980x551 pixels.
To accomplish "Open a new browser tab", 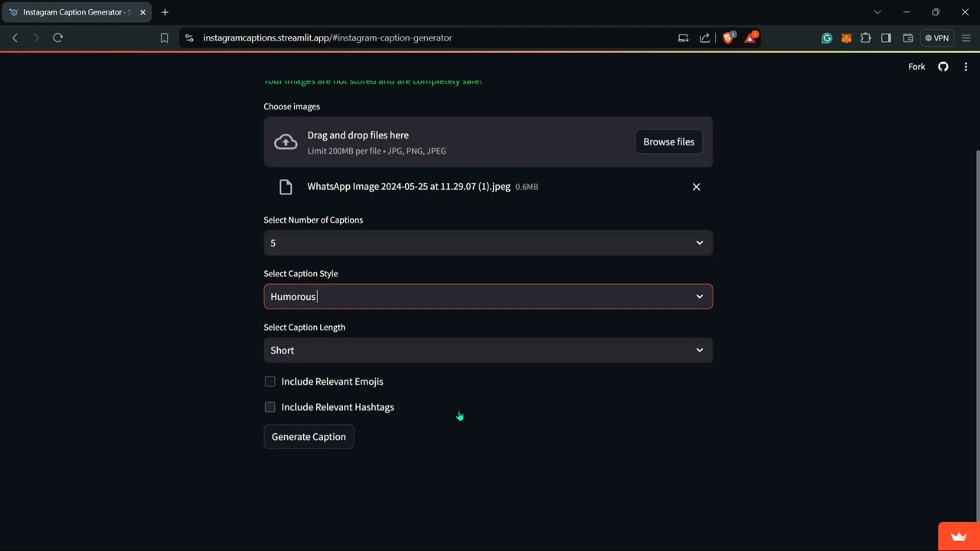I will coord(165,12).
